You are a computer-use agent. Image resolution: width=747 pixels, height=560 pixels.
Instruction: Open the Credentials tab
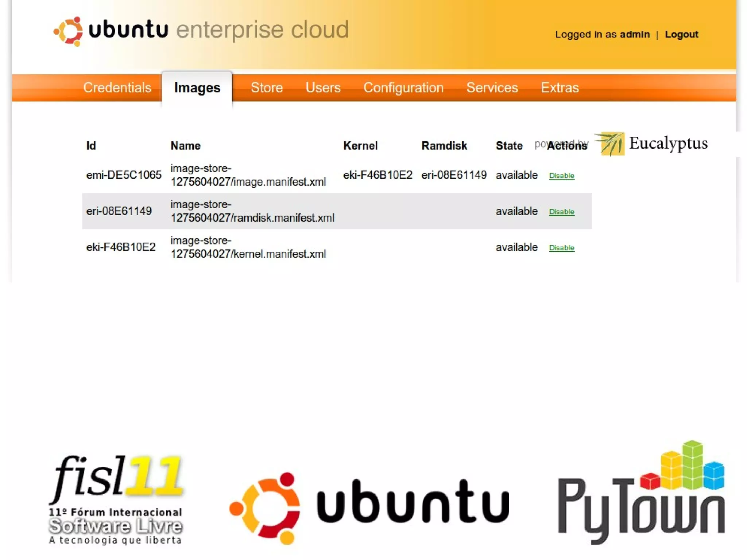click(x=117, y=88)
